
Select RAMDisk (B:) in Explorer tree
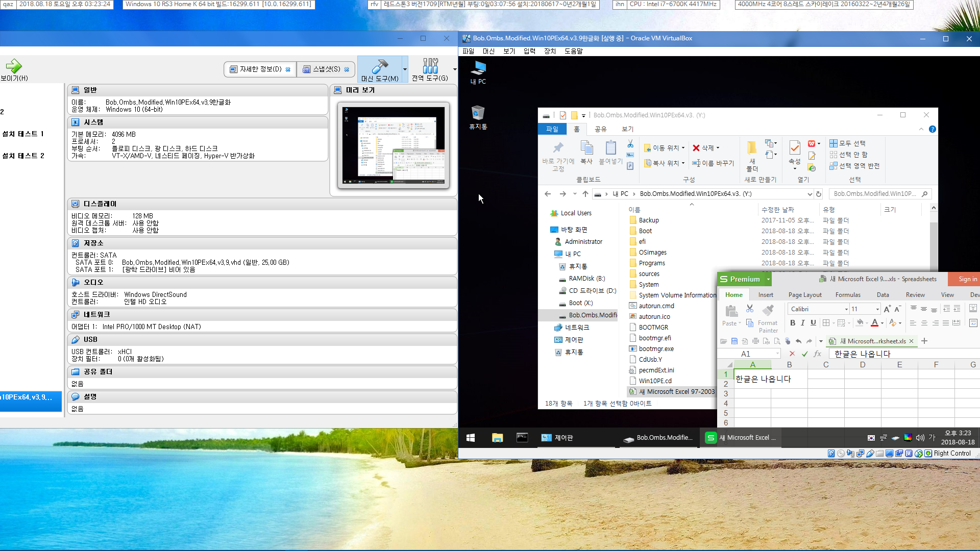586,279
